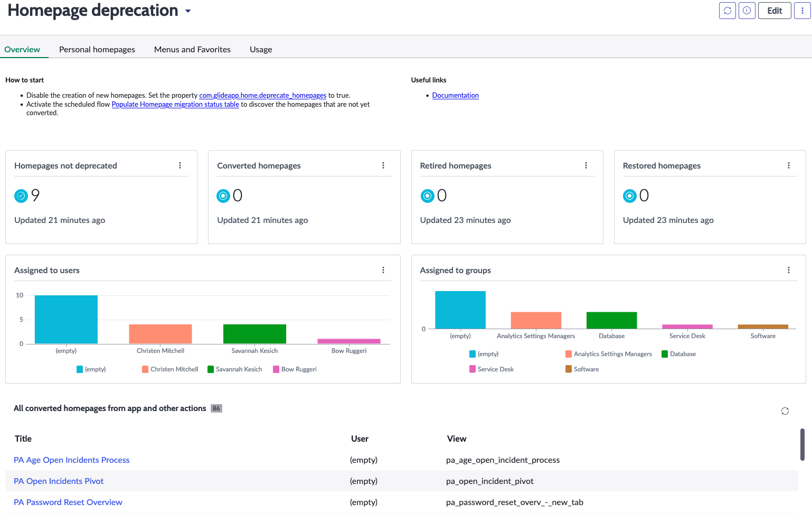Click the Software brown bar
Screen dimensions: 812x513
[763, 327]
